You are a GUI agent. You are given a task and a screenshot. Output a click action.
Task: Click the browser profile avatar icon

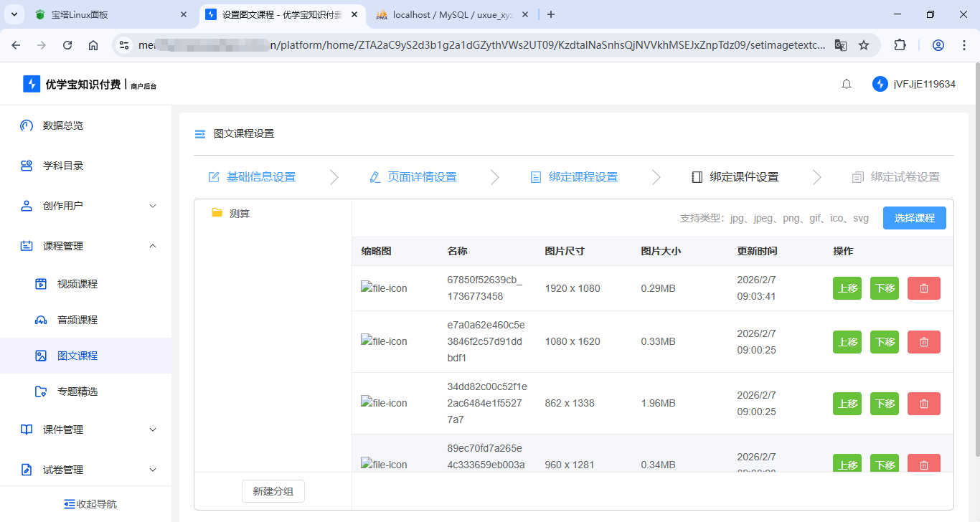coord(938,44)
